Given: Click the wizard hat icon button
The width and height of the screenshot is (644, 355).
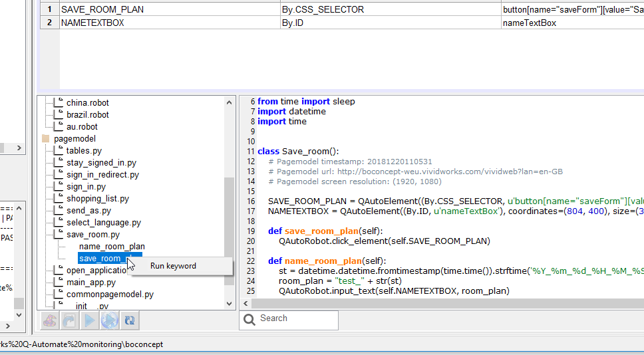Looking at the screenshot, I should [x=50, y=320].
